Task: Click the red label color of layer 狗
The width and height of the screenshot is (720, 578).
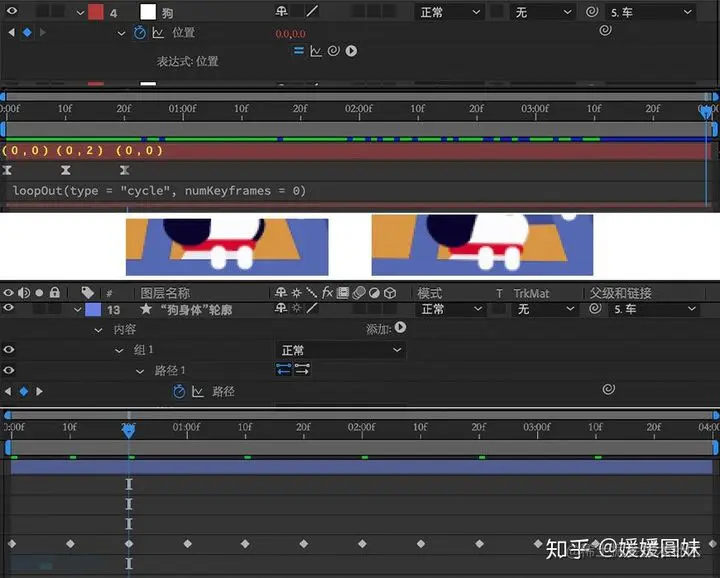Action: click(96, 12)
